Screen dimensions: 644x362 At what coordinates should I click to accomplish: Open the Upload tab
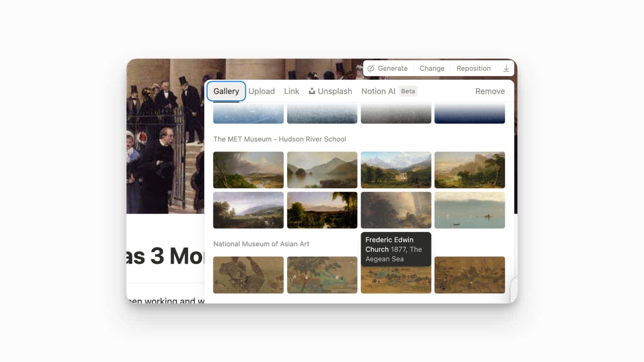click(x=262, y=91)
